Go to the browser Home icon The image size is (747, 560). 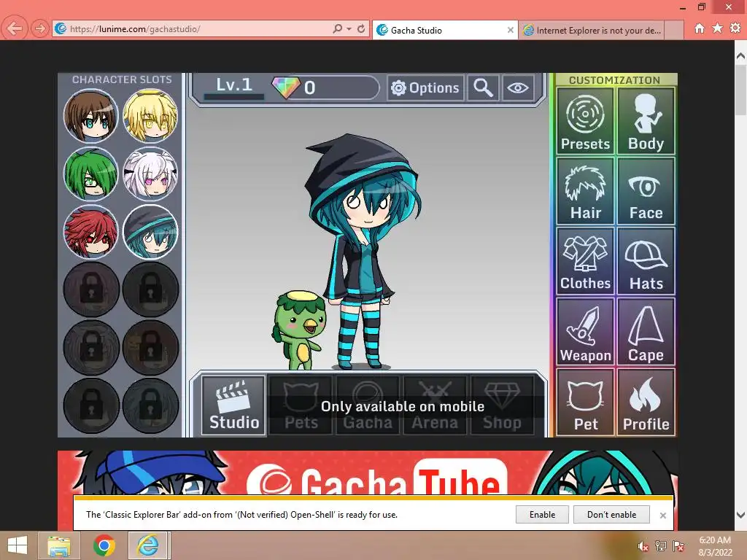[700, 28]
